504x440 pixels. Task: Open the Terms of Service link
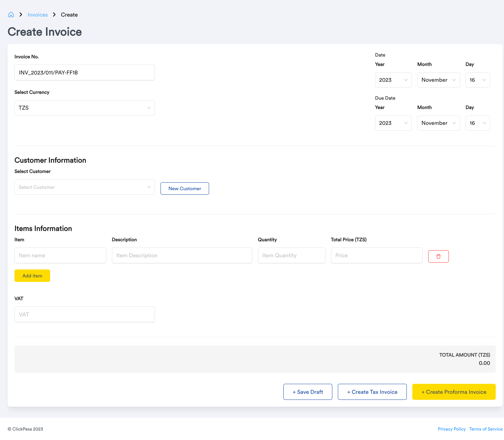pyautogui.click(x=486, y=429)
